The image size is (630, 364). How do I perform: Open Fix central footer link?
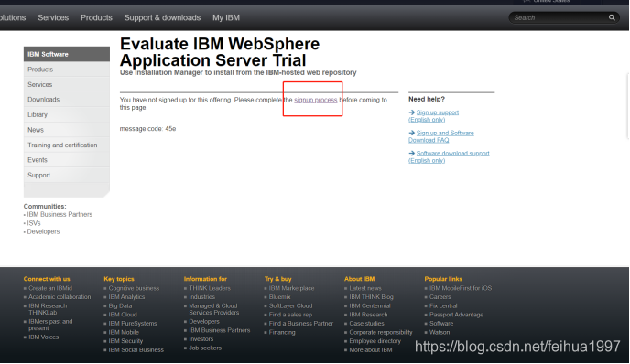443,305
